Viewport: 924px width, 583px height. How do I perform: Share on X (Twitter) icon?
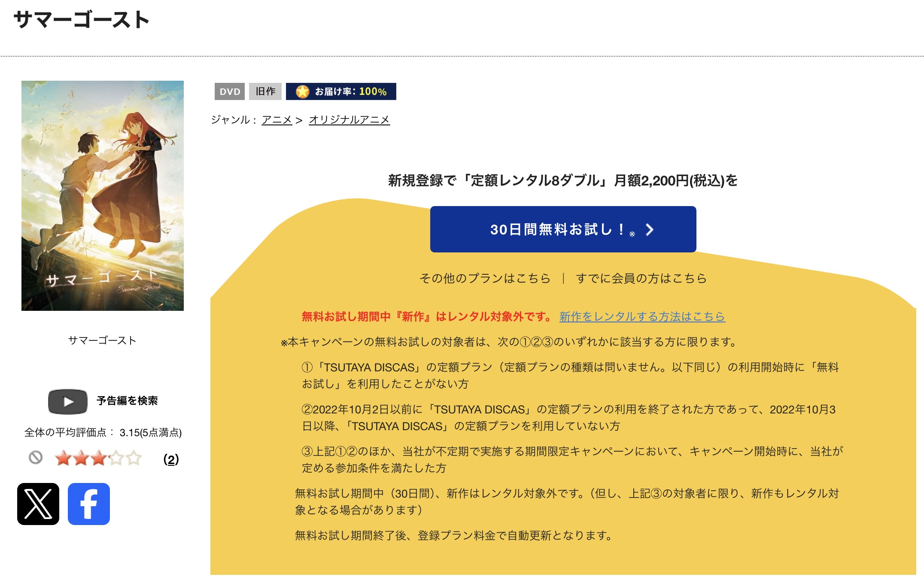point(38,504)
